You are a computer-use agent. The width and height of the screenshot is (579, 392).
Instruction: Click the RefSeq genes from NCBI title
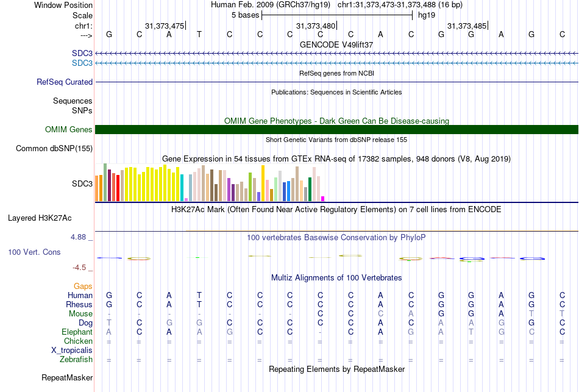336,73
